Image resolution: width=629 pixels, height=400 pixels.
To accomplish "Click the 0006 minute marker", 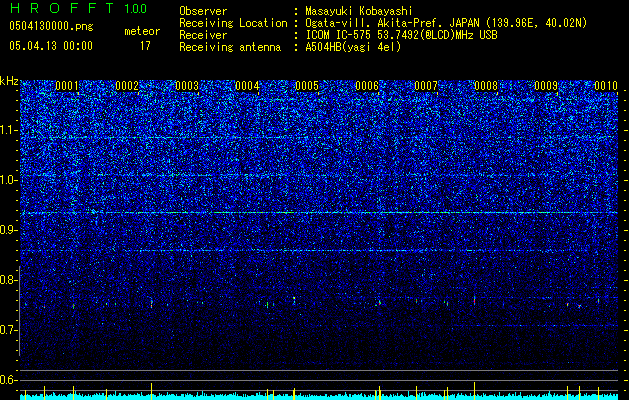I will click(367, 86).
